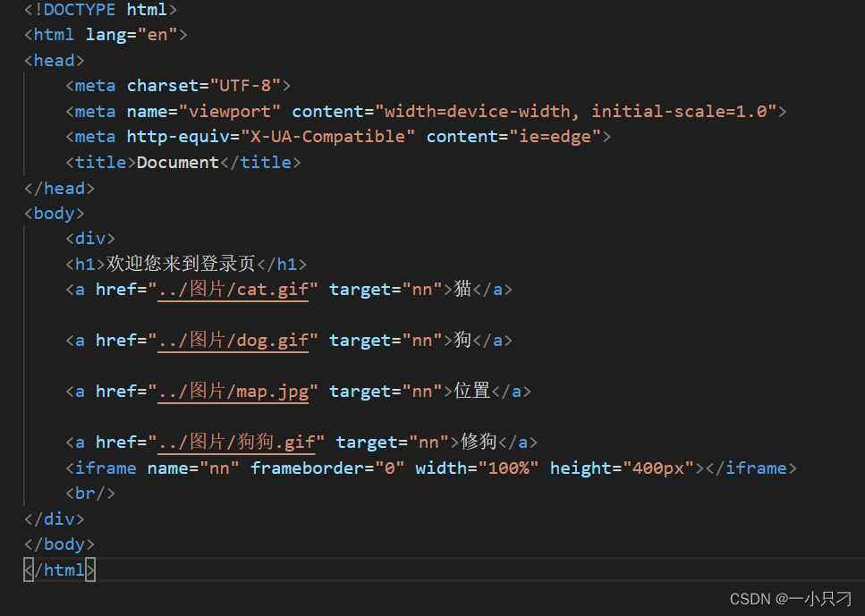
Task: Click the closing div tag
Action: coord(54,519)
